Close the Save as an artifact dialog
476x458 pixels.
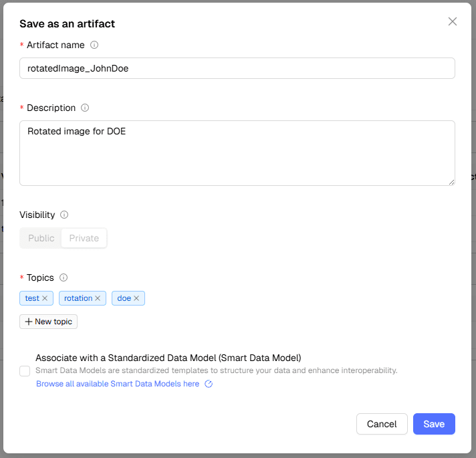(453, 21)
